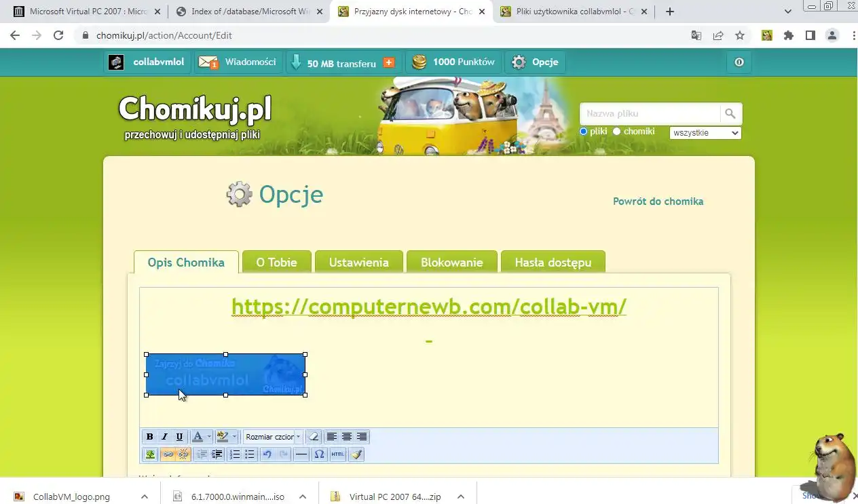
Task: Reload the current page
Action: (x=58, y=35)
